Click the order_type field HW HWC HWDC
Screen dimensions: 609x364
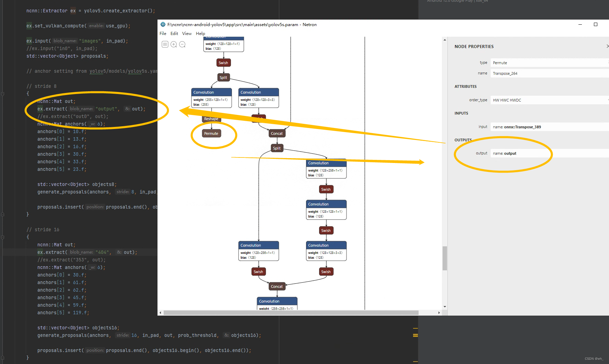(x=549, y=100)
